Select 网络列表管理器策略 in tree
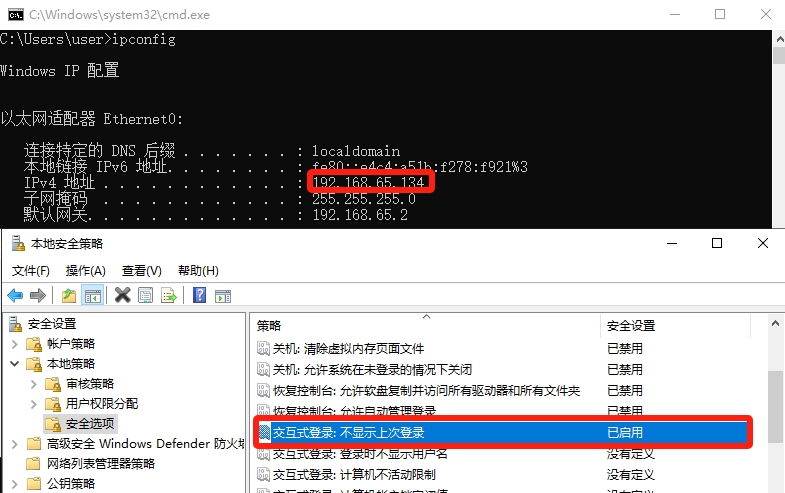 [101, 464]
